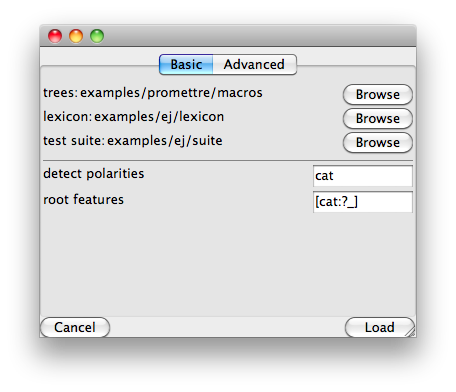
Task: Browse for the trees file
Action: [378, 95]
